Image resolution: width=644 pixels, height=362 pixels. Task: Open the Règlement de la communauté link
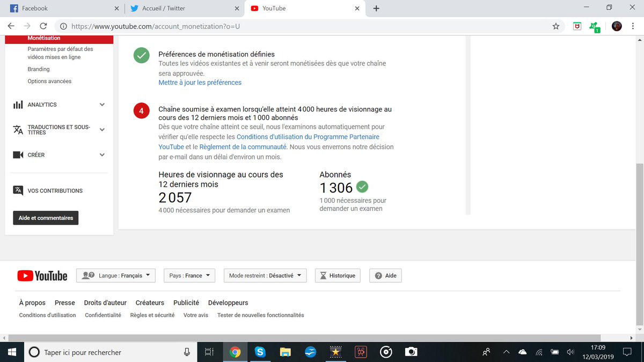coord(243,146)
